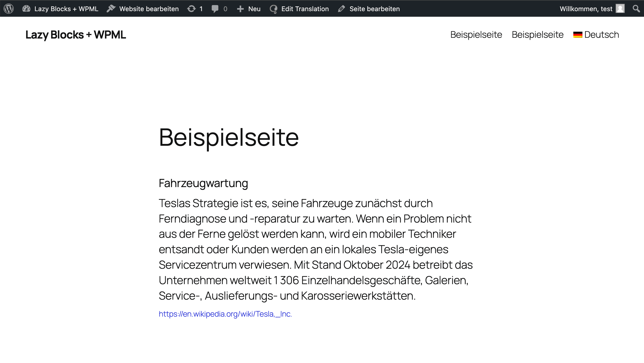Open the Wikipedia Tesla, Inc. link
This screenshot has height=363, width=644.
point(225,314)
